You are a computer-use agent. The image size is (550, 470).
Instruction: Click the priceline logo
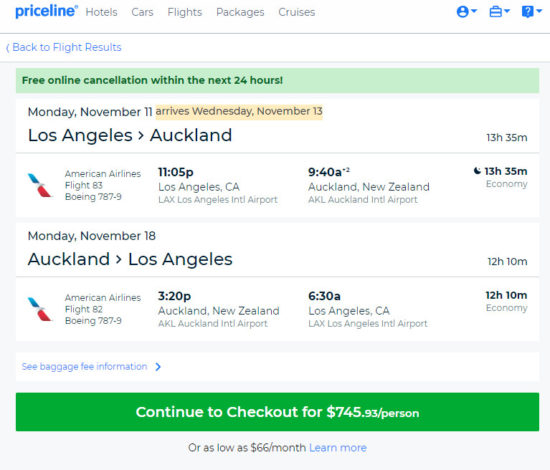pos(46,11)
